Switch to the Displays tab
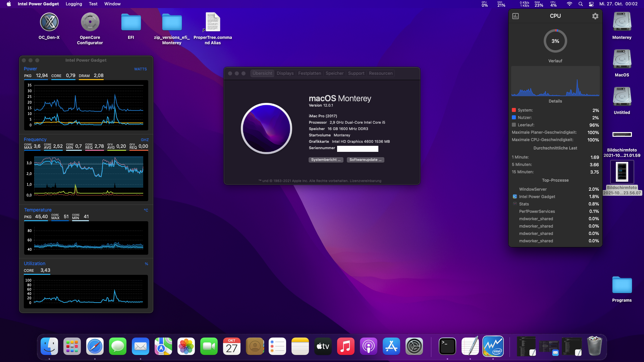The image size is (644, 362). click(285, 73)
